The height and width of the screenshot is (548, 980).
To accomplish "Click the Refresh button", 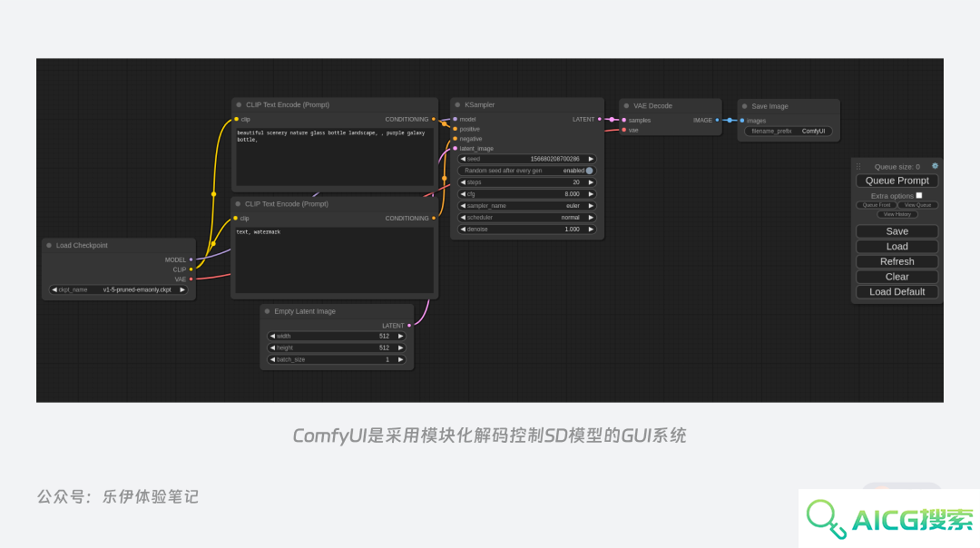I will point(897,262).
